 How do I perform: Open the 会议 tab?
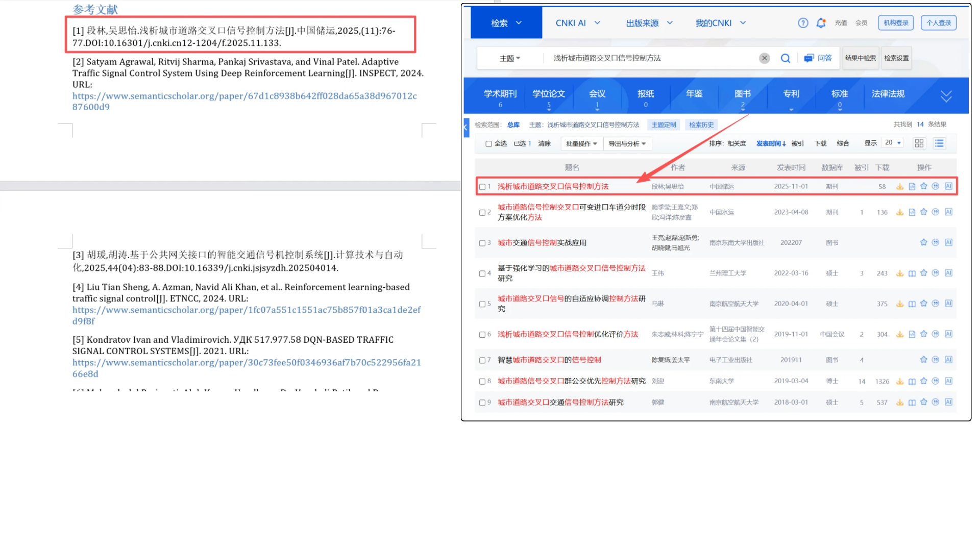597,97
